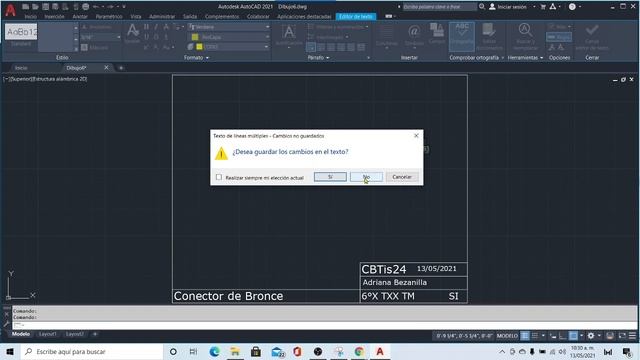Choose No in the unsaved changes dialog
640x360 pixels.
(x=366, y=177)
